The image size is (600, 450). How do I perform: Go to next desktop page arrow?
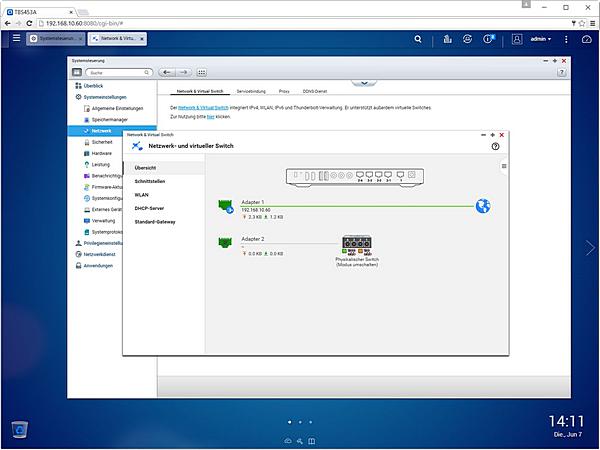[x=590, y=248]
